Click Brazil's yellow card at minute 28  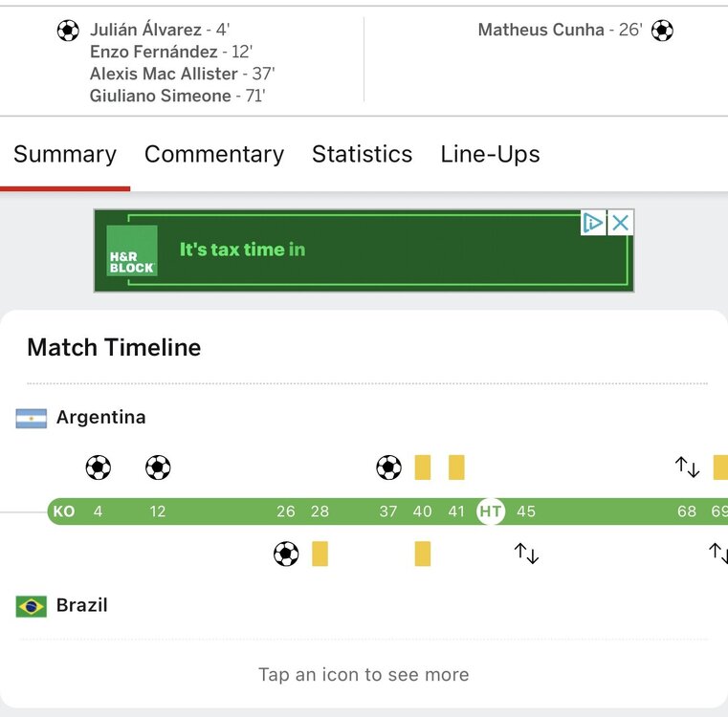[320, 554]
